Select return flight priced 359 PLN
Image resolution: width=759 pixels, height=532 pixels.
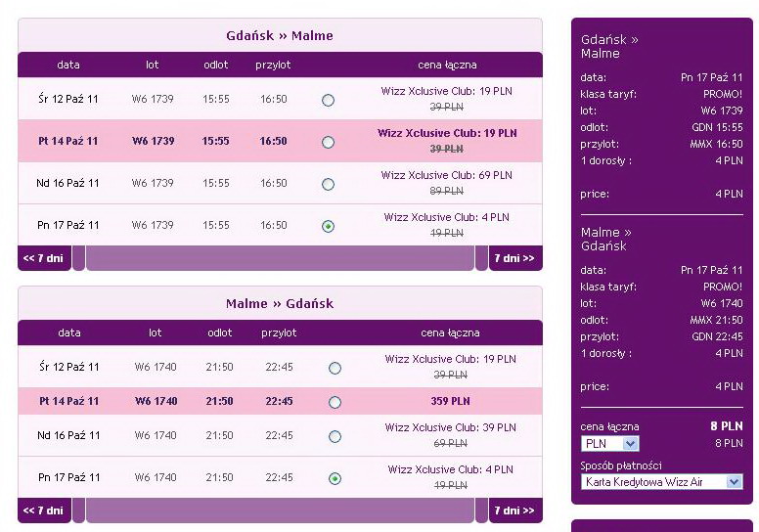[x=335, y=402]
